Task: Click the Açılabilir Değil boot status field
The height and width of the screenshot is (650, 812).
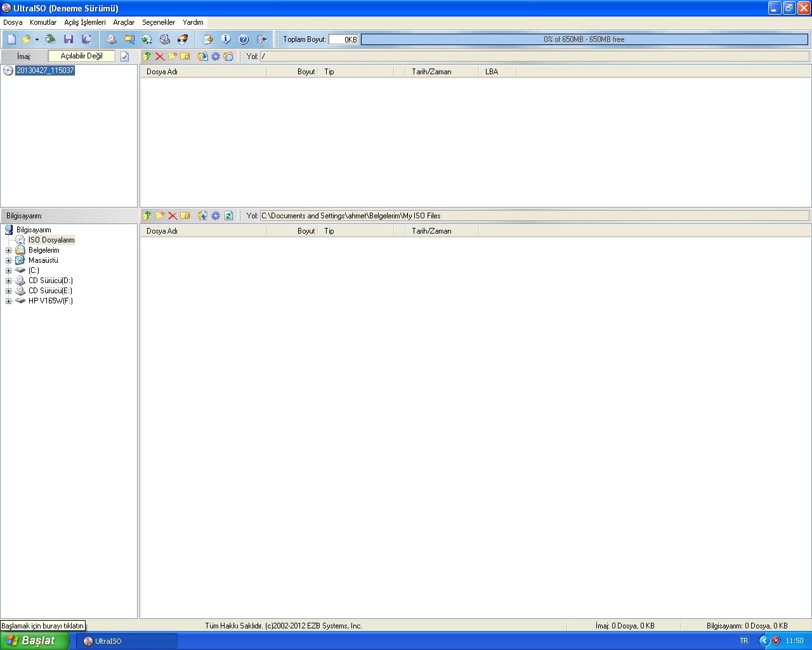Action: [82, 56]
